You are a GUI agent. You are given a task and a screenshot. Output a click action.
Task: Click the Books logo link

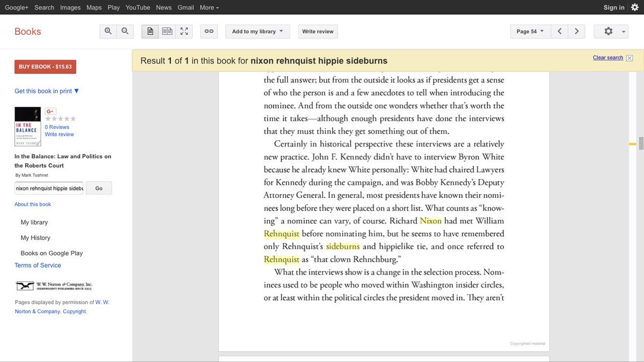point(28,32)
